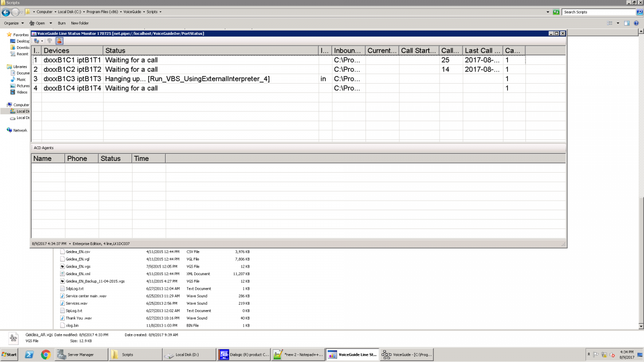Click the New folder button
This screenshot has width=644, height=362.
(80, 23)
